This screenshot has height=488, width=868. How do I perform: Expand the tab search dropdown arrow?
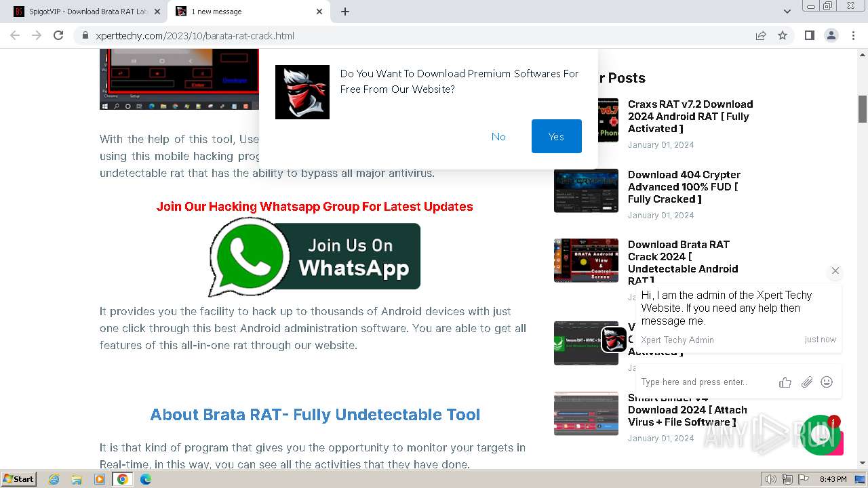pos(787,12)
